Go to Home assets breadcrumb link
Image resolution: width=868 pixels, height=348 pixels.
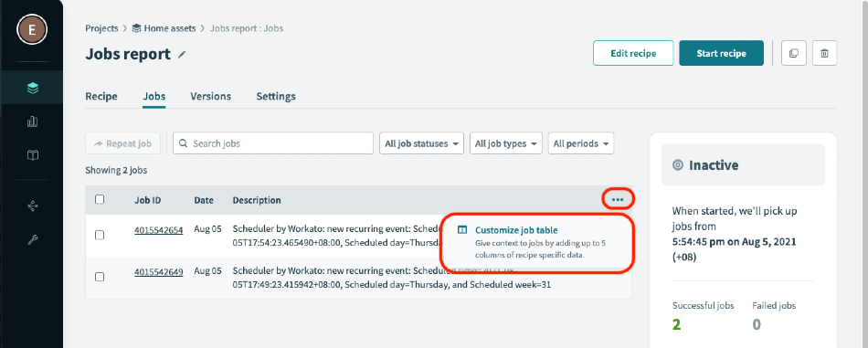click(170, 28)
